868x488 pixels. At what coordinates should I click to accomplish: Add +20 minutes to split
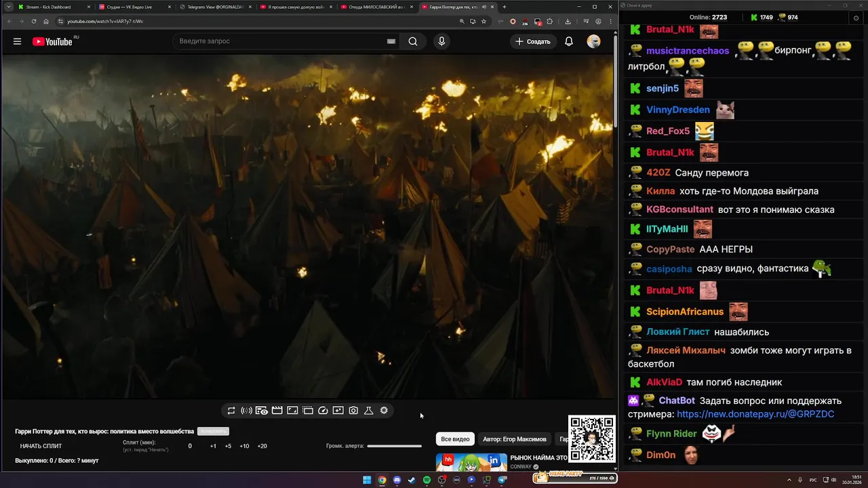click(x=262, y=446)
